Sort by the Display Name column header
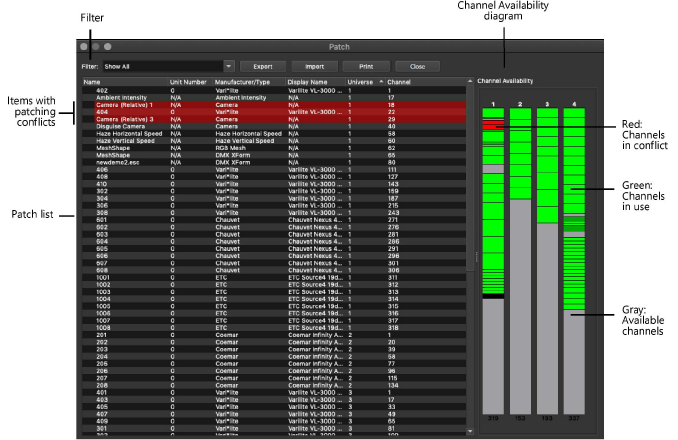 coord(315,82)
